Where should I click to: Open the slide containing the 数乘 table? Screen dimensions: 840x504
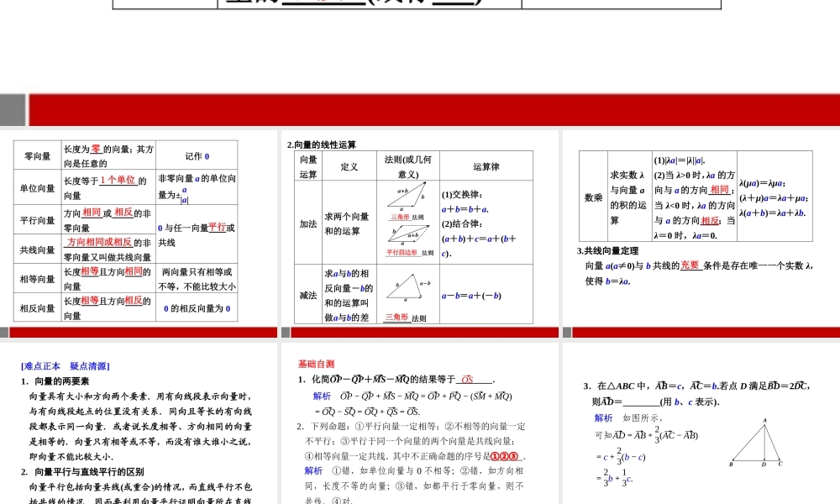(x=701, y=234)
